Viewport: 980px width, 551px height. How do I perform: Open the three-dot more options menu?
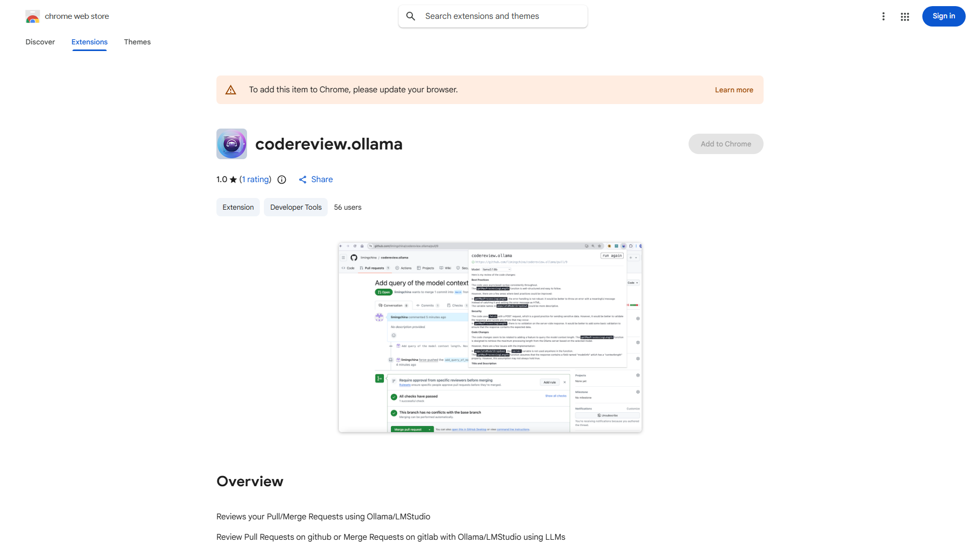pyautogui.click(x=884, y=16)
